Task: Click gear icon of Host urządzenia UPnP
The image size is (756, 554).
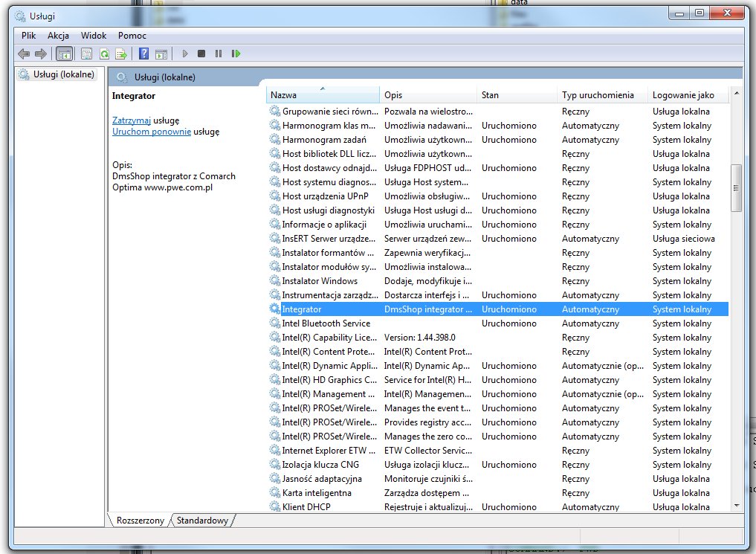Action: pyautogui.click(x=275, y=196)
